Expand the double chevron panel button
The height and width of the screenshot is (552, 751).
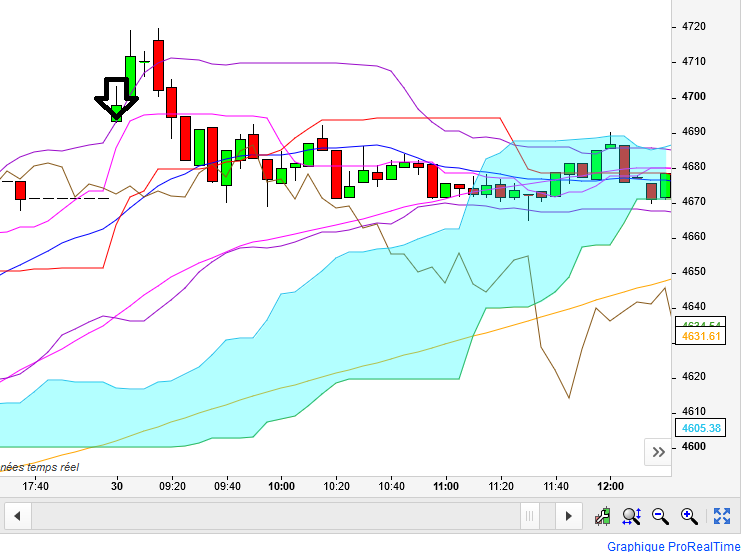pyautogui.click(x=659, y=452)
